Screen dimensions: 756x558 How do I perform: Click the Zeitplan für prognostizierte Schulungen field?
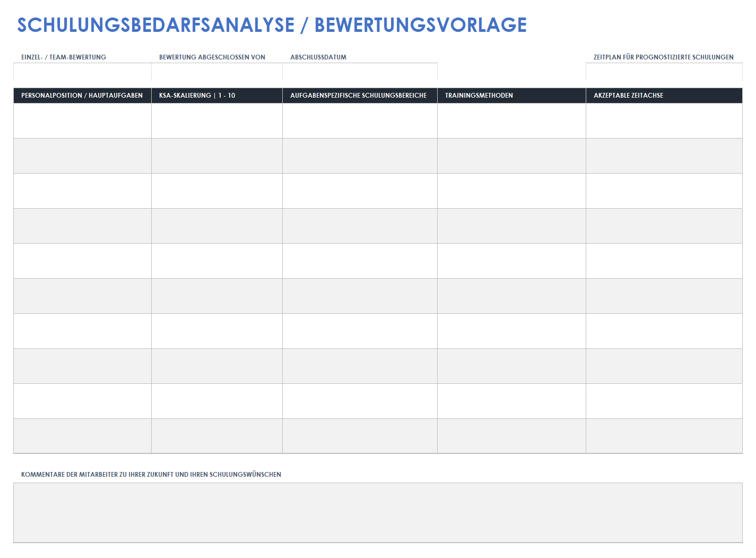(664, 72)
